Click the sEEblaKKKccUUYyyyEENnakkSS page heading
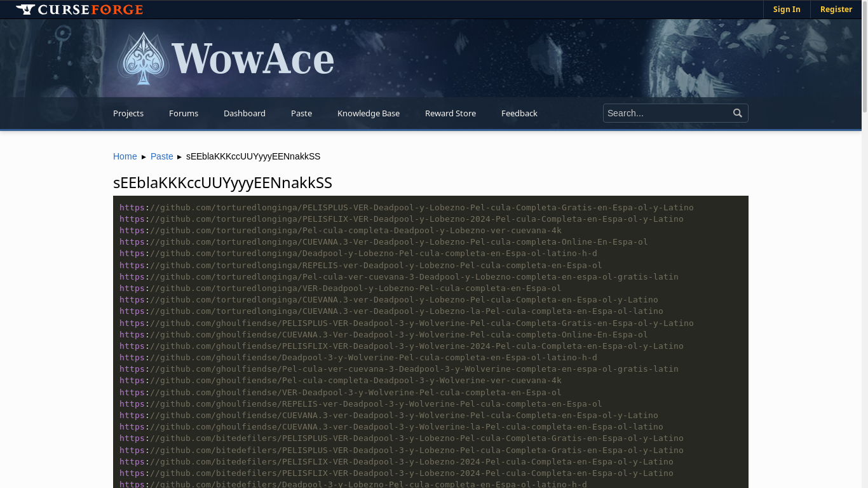The image size is (868, 488). (222, 182)
